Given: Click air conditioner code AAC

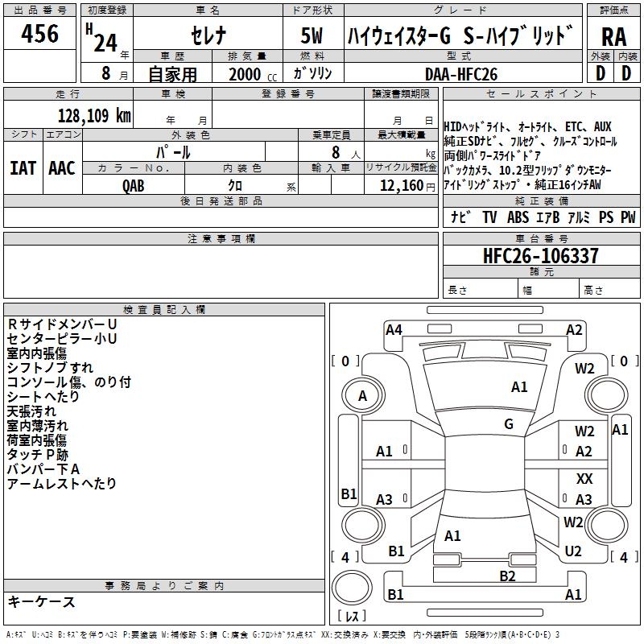Looking at the screenshot, I should tap(62, 168).
